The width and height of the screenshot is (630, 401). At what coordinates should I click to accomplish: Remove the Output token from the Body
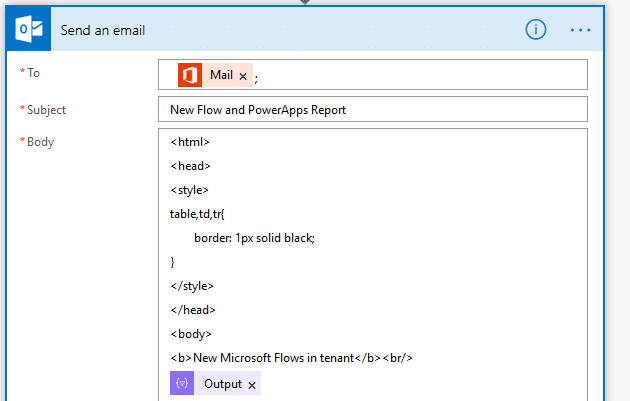pos(252,385)
